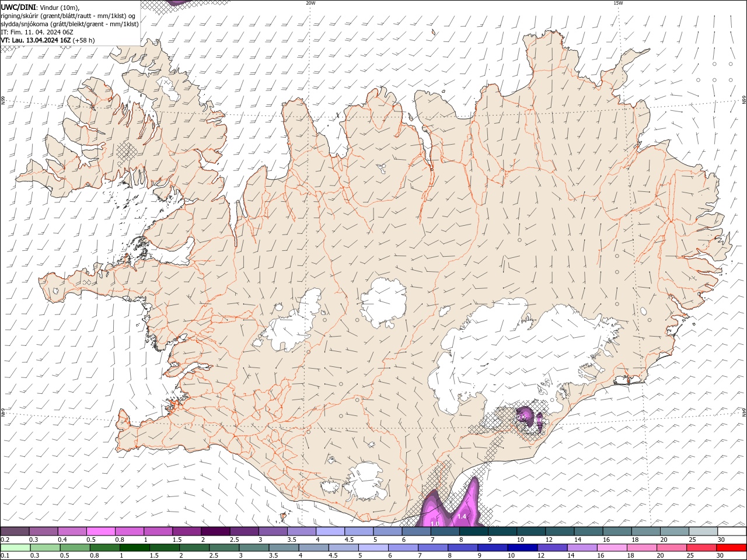Viewport: 747px width, 560px height.
Task: Click the IT: Fim. 11. 04. 2024 06Z line
Action: [x=36, y=32]
